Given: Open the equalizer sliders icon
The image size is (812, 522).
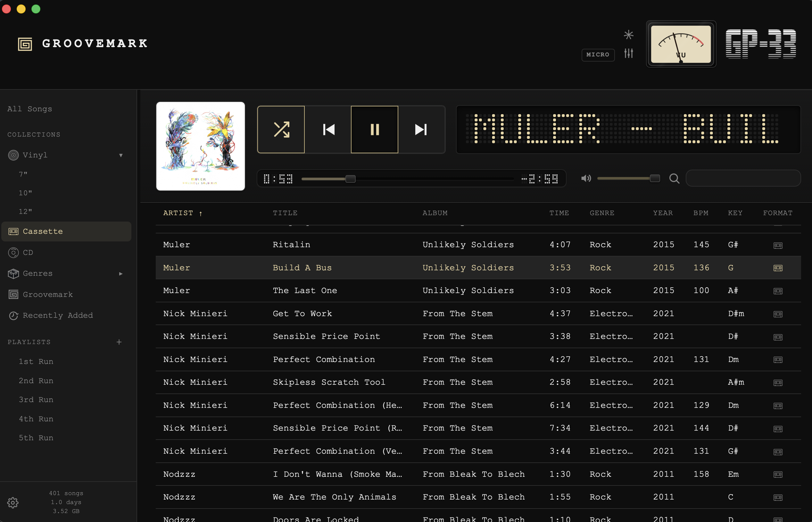Looking at the screenshot, I should click(x=628, y=53).
